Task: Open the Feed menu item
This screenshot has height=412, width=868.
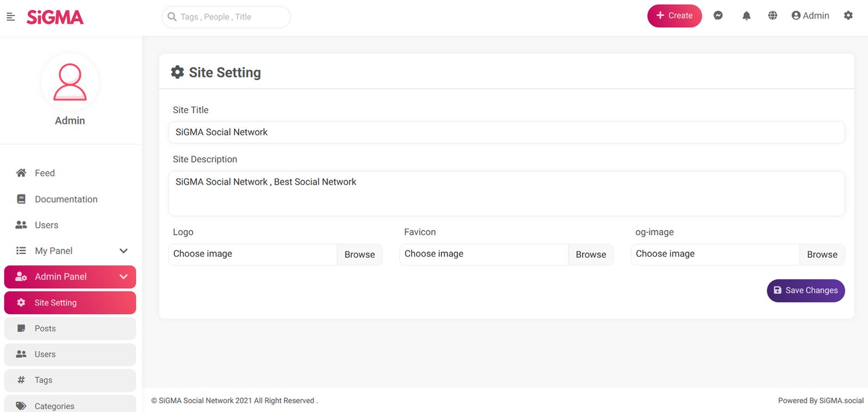Action: click(x=70, y=173)
